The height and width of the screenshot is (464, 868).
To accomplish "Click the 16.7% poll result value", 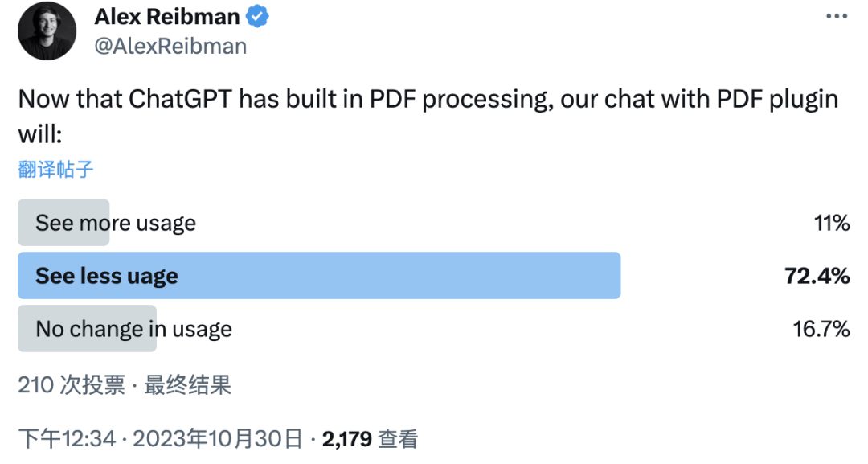I will point(821,329).
